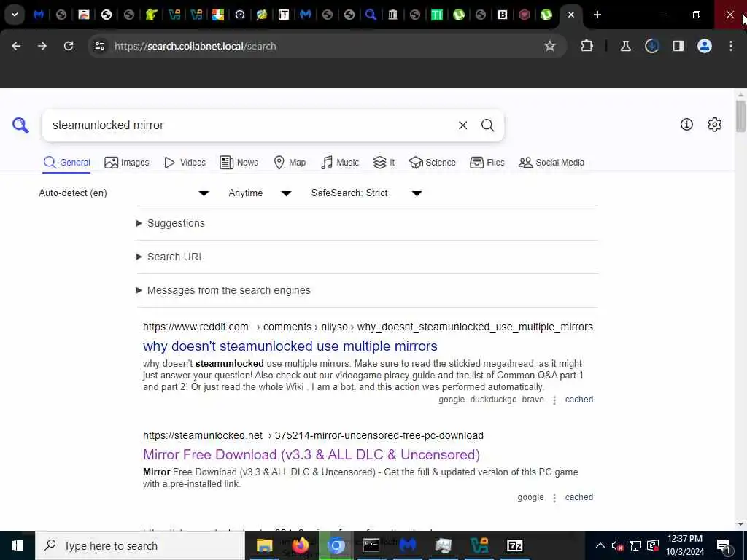Open search preferences gear
This screenshot has width=747, height=560.
pos(714,125)
